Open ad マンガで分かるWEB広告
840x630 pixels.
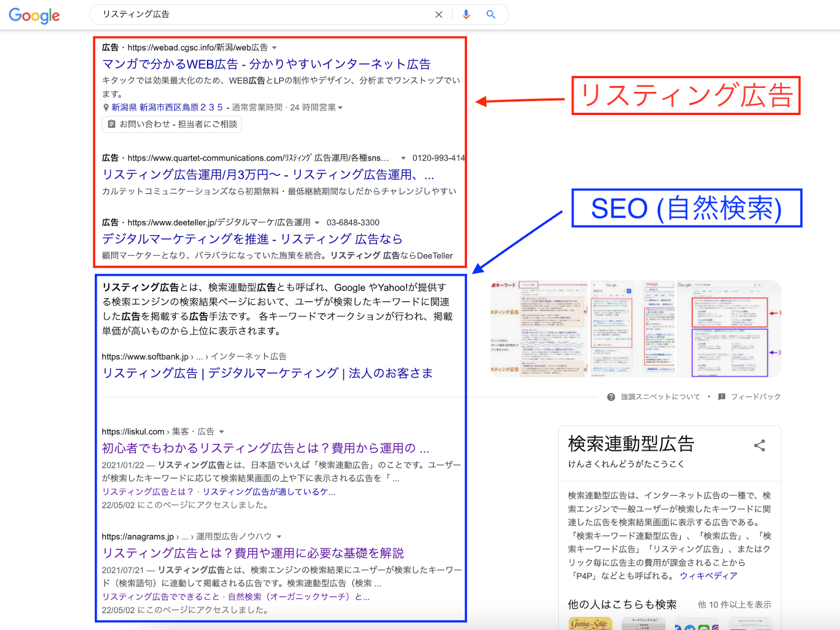click(x=266, y=64)
